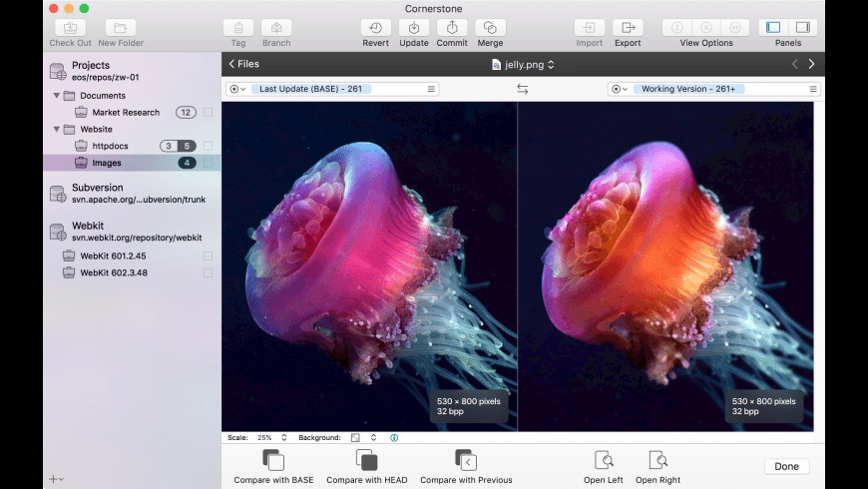
Task: Open right revision target selector
Action: pos(620,89)
